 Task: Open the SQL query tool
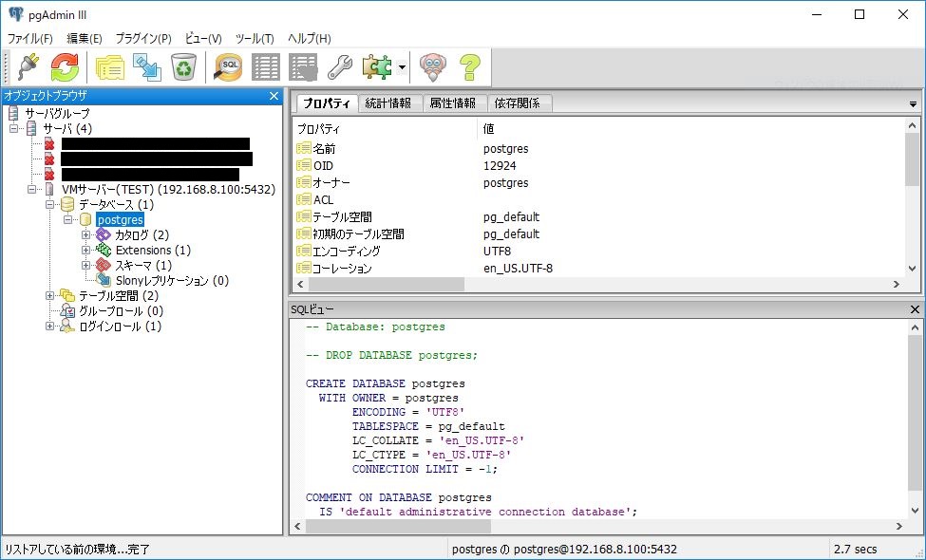coord(226,66)
